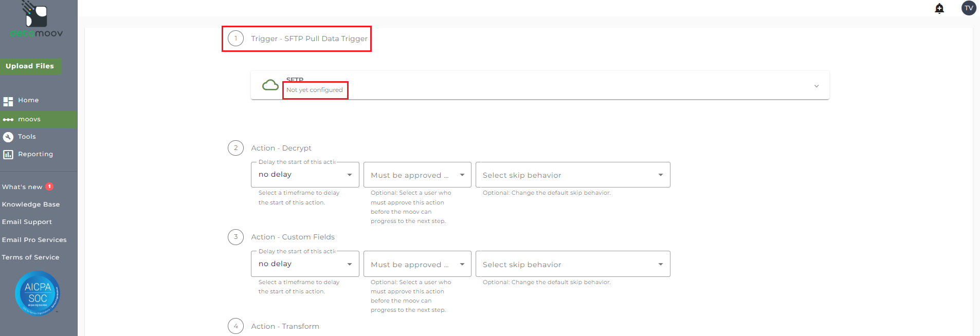Click the notification bell icon

click(x=939, y=8)
